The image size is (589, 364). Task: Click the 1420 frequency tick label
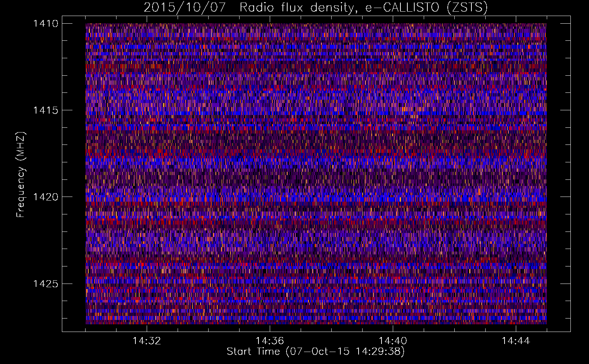tap(46, 197)
